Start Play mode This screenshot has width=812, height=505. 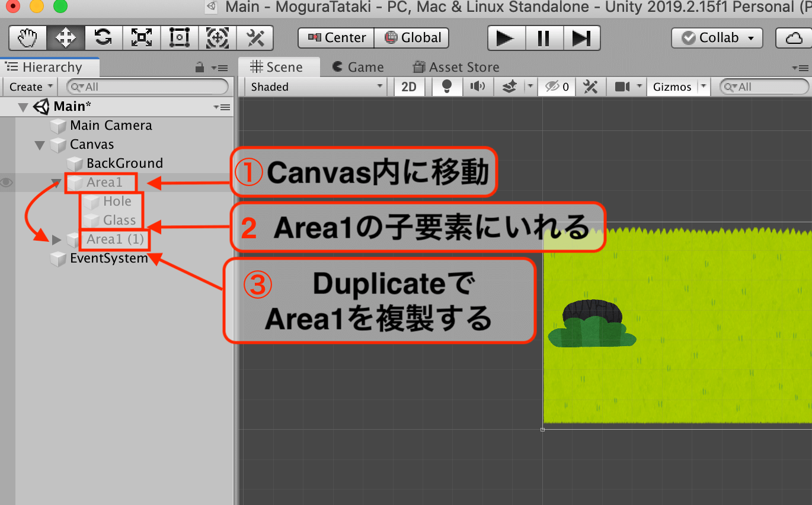point(506,38)
